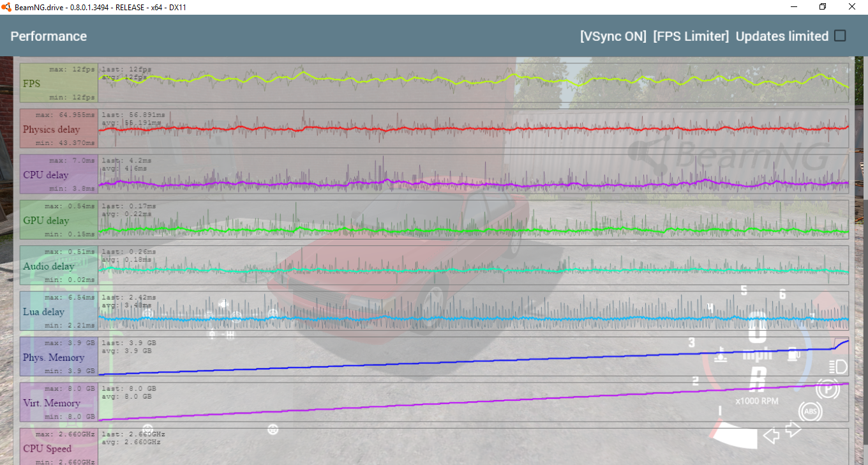Click the "max: 6.54ms" Lua value

(x=71, y=297)
